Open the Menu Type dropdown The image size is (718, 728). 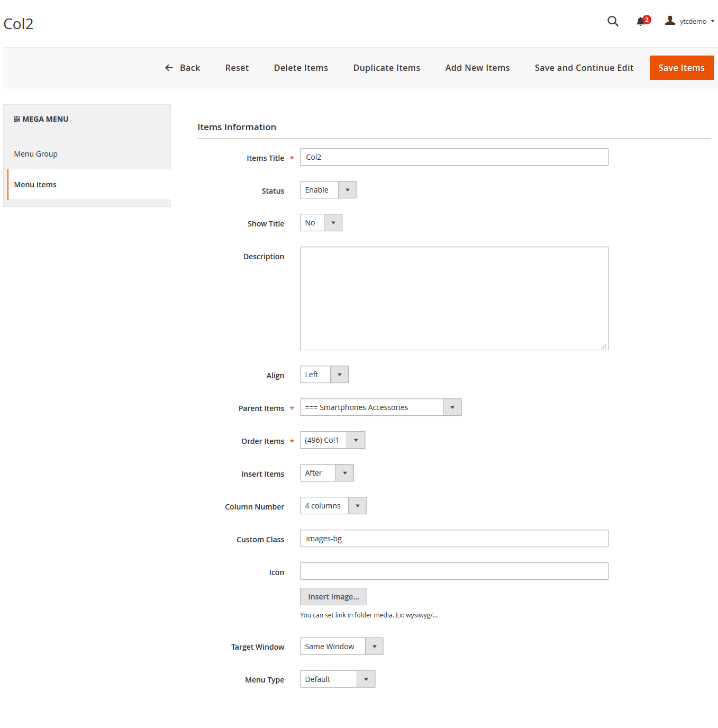pos(338,679)
